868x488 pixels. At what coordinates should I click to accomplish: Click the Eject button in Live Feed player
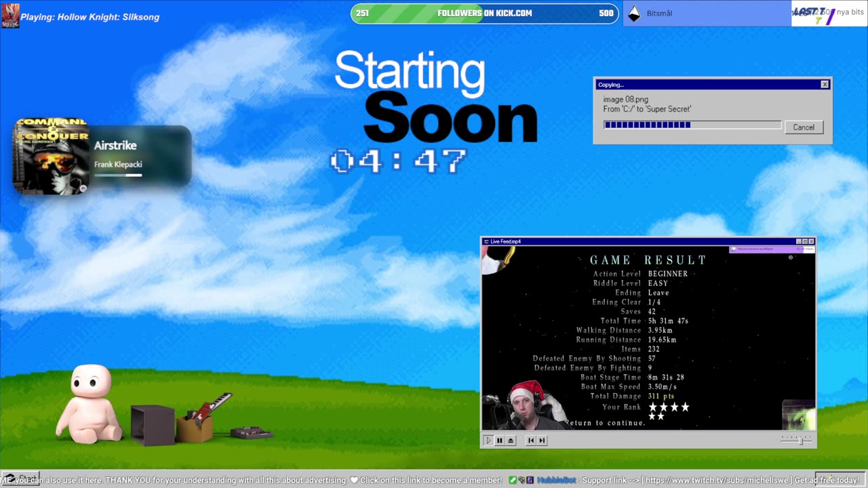[x=511, y=440]
